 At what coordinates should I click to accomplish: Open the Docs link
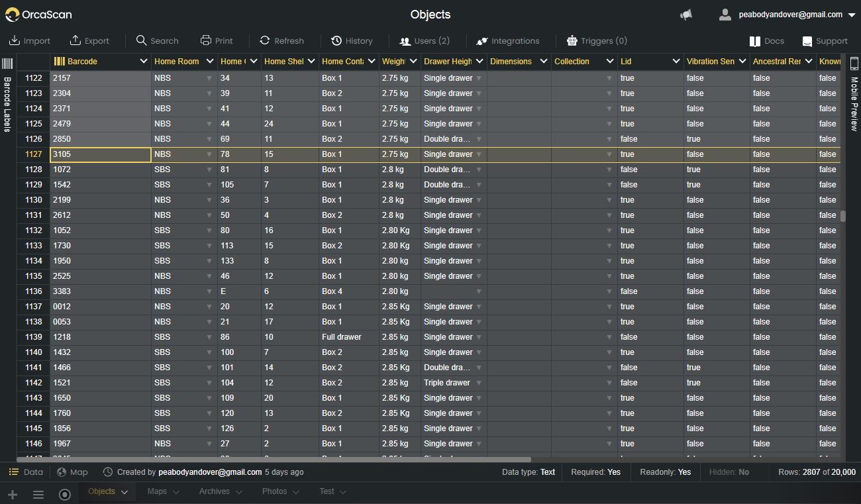(x=766, y=41)
